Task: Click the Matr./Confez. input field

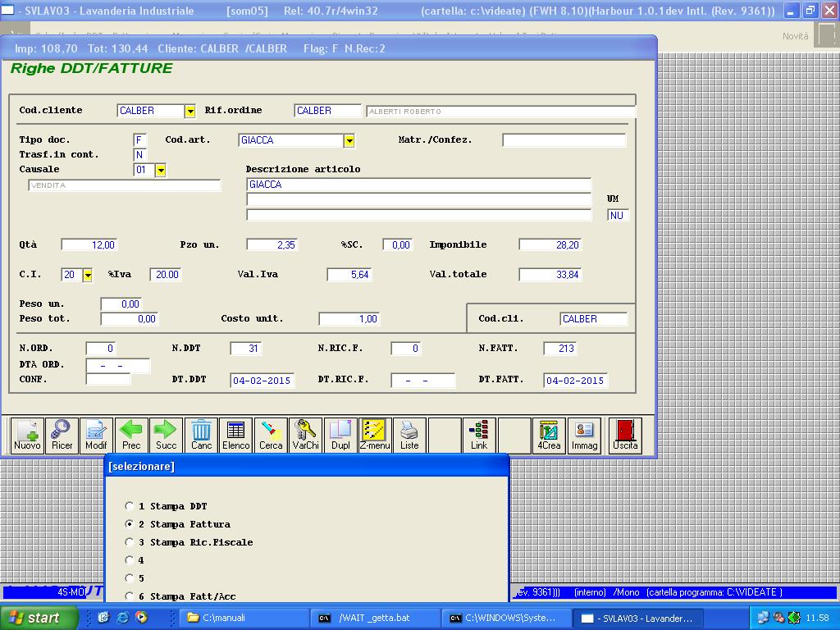Action: (564, 140)
